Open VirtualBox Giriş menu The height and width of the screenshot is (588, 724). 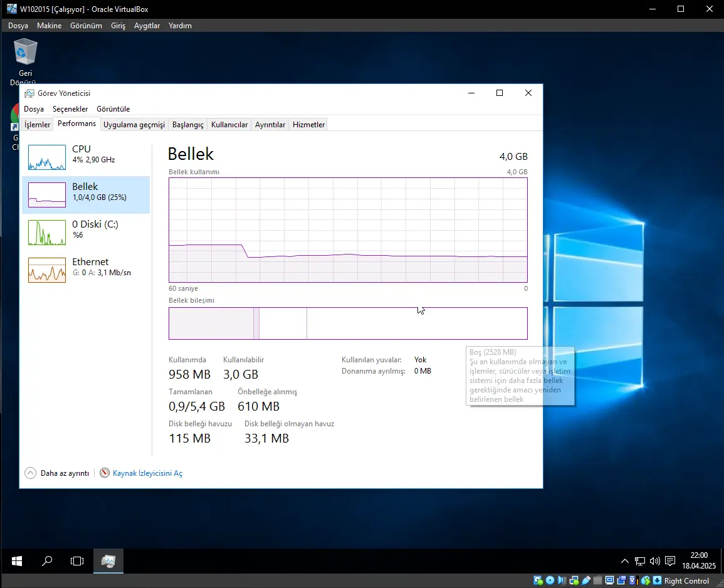coord(118,26)
